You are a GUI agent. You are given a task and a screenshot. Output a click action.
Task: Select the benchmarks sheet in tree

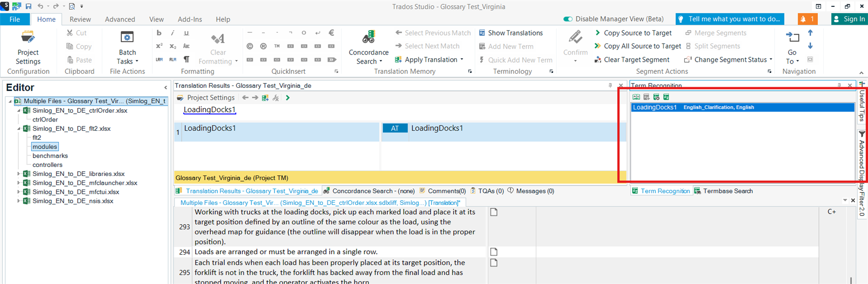[x=50, y=156]
